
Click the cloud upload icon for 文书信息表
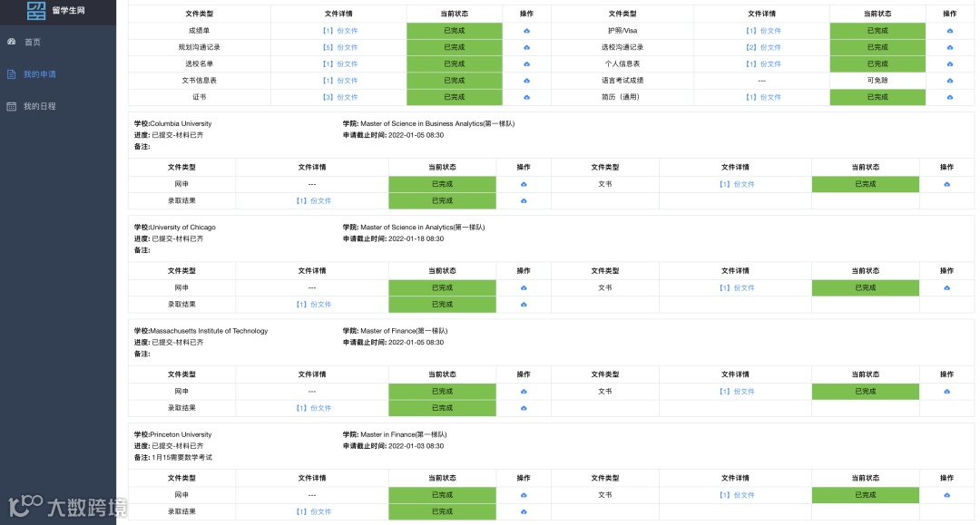tap(526, 81)
